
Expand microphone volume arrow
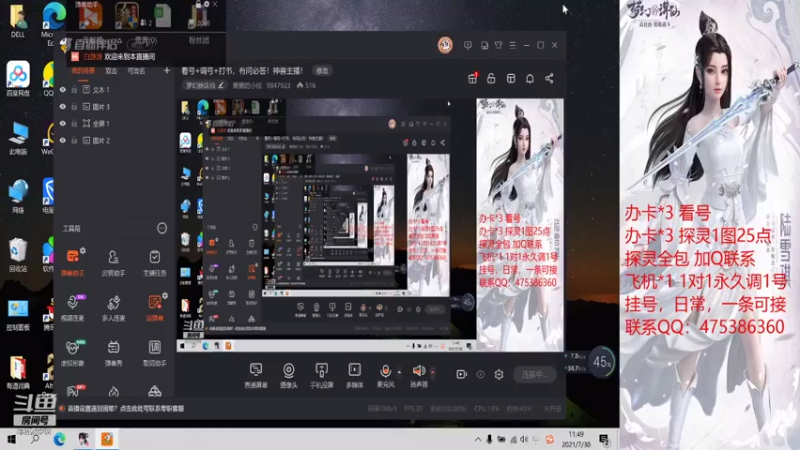[399, 372]
